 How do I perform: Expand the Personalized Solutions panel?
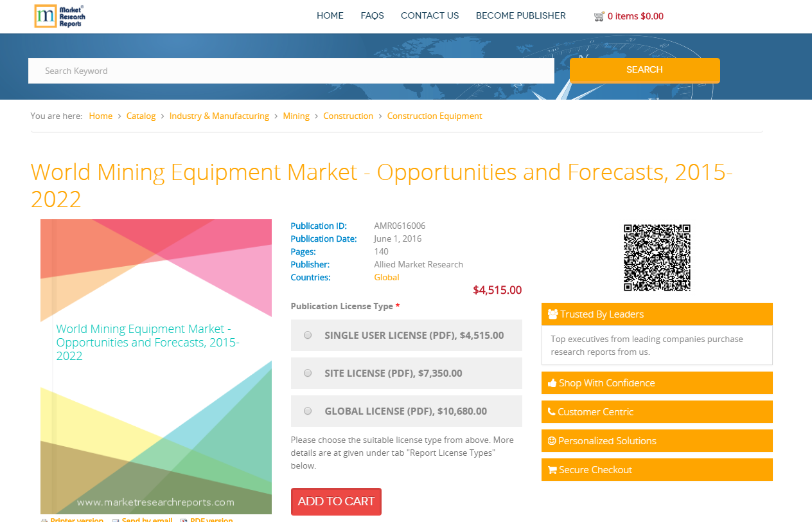657,441
